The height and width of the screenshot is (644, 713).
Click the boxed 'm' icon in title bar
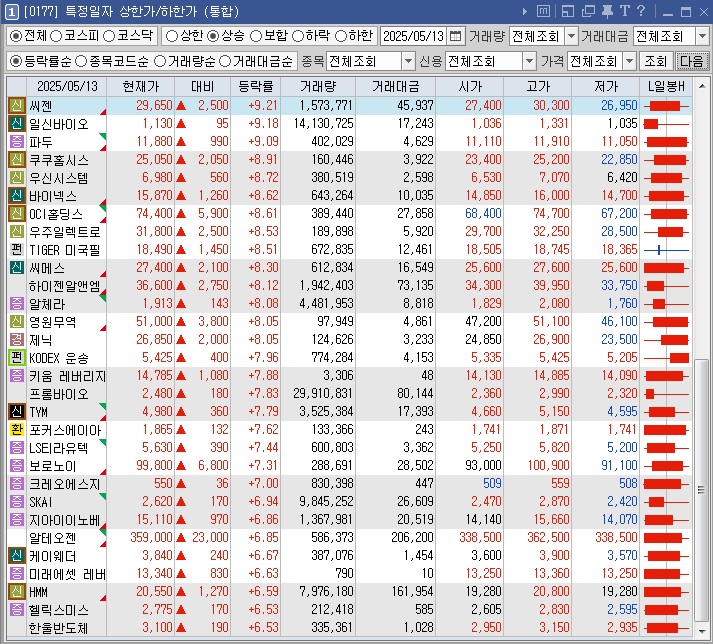(x=543, y=11)
